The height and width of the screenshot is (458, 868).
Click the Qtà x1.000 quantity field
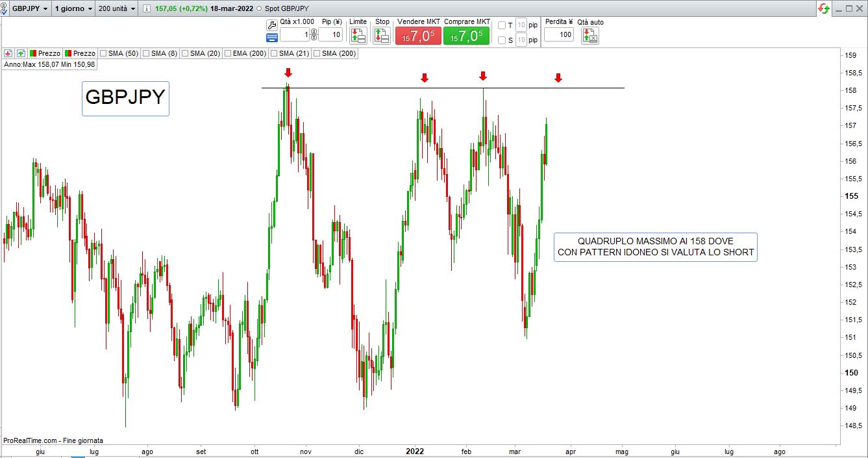click(x=294, y=34)
